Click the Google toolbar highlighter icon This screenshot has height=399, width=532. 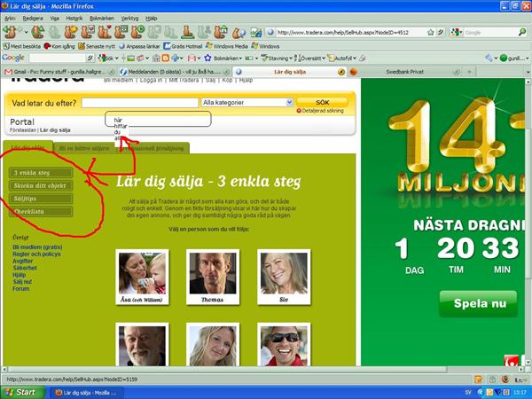[x=363, y=59]
